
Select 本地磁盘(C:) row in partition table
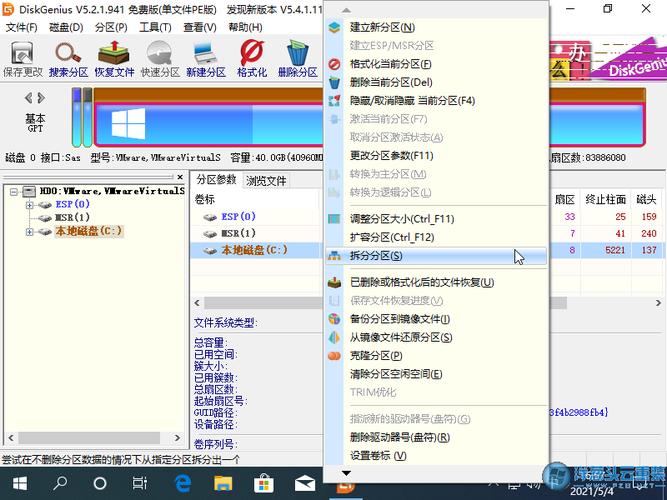(x=254, y=250)
